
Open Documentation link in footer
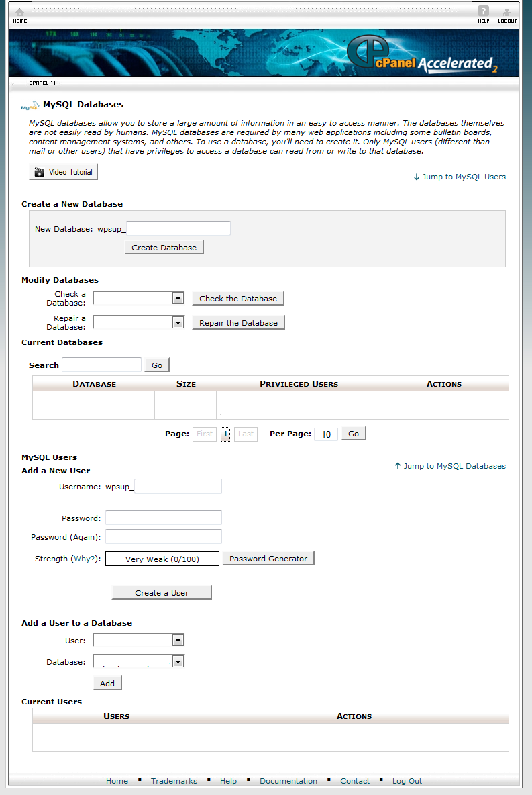pyautogui.click(x=288, y=781)
